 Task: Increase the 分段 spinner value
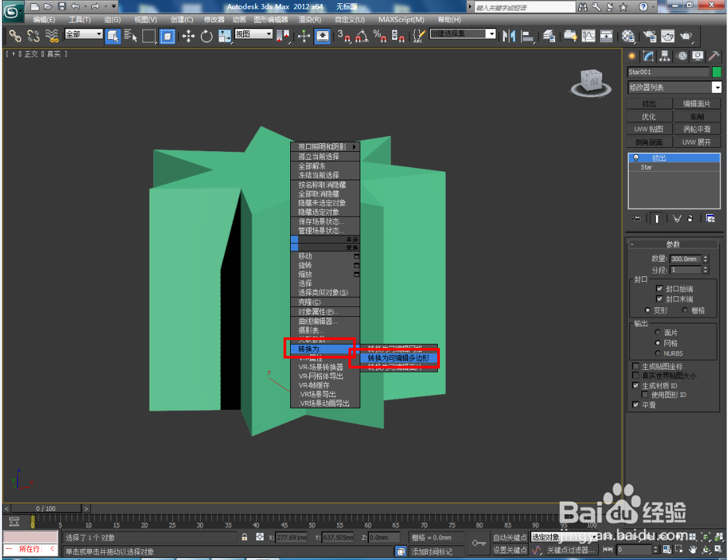[x=705, y=268]
